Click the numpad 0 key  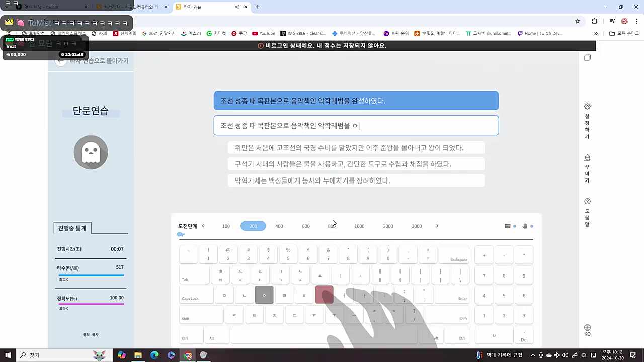(x=494, y=335)
